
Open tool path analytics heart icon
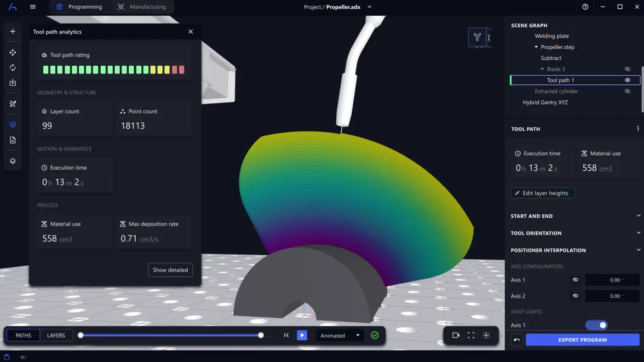(13, 125)
